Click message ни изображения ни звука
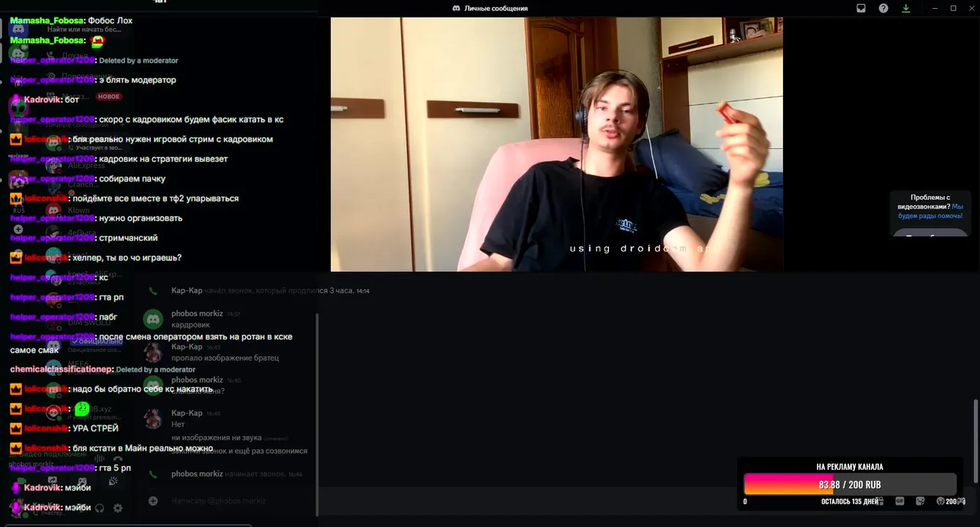The width and height of the screenshot is (980, 527). tap(216, 438)
